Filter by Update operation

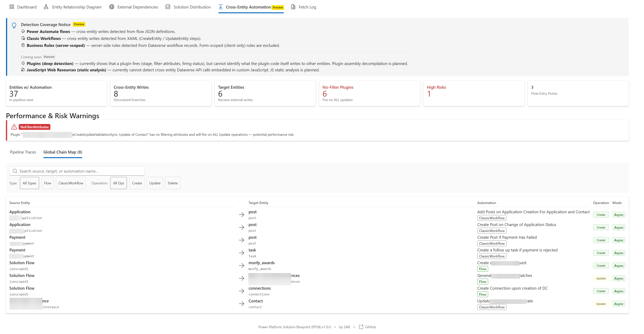pyautogui.click(x=155, y=183)
